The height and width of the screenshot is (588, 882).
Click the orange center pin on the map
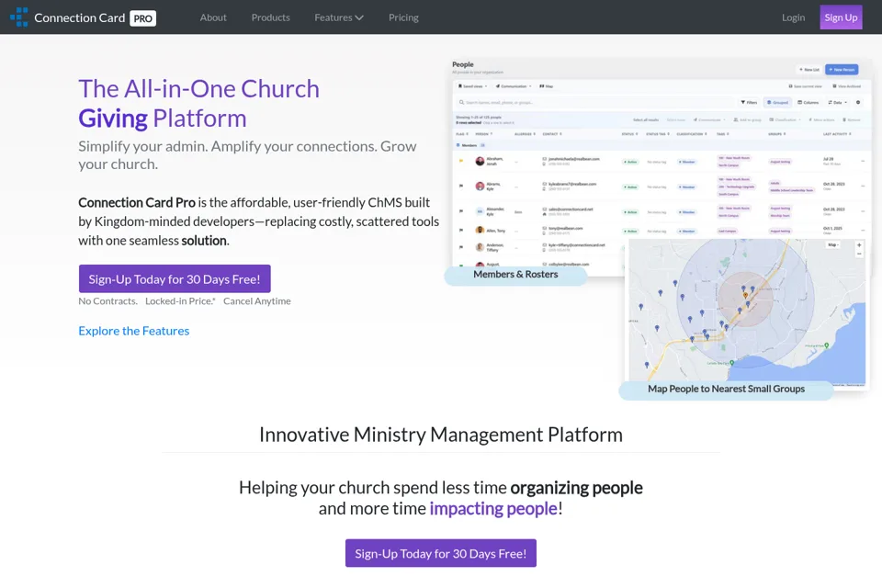click(745, 295)
